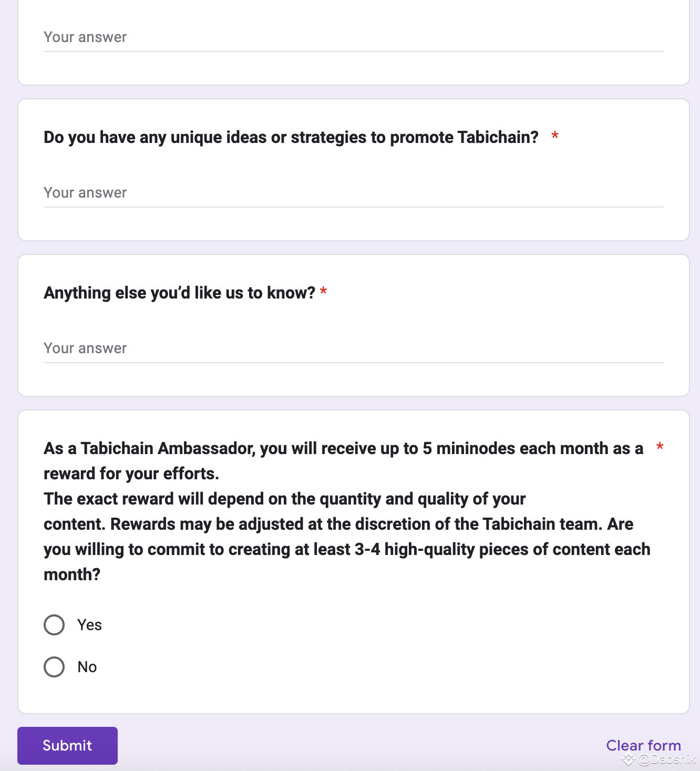
Task: Click the red asterisk beside the promote Tabichain question
Action: coord(554,137)
